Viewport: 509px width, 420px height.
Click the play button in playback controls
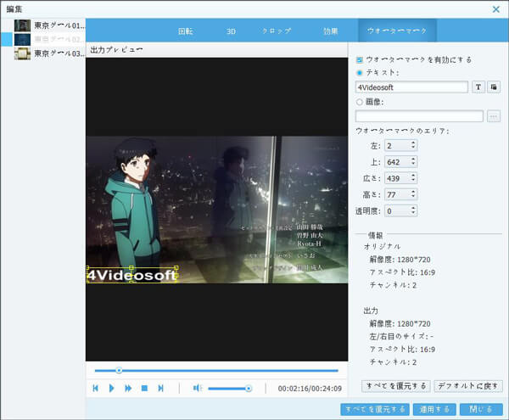pos(111,388)
